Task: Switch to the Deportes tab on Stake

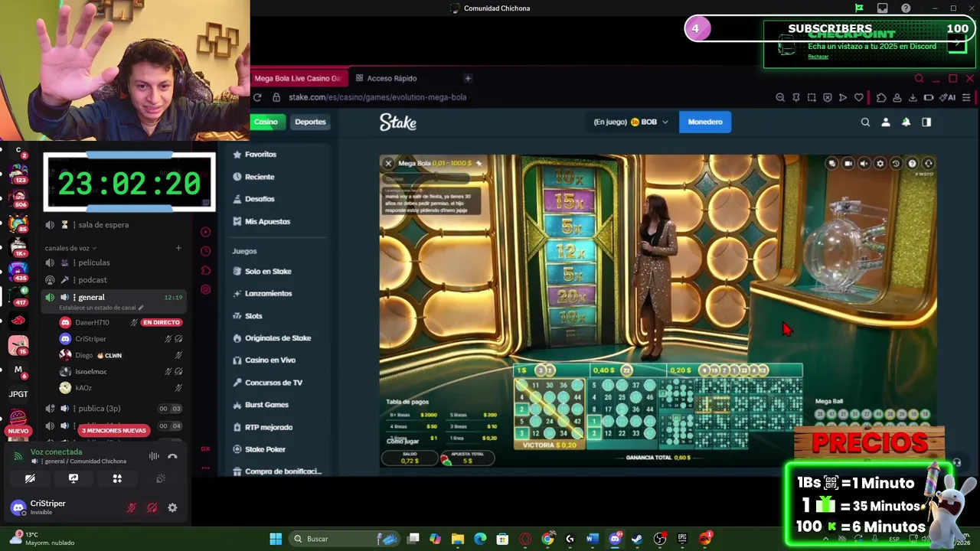Action: pyautogui.click(x=310, y=122)
